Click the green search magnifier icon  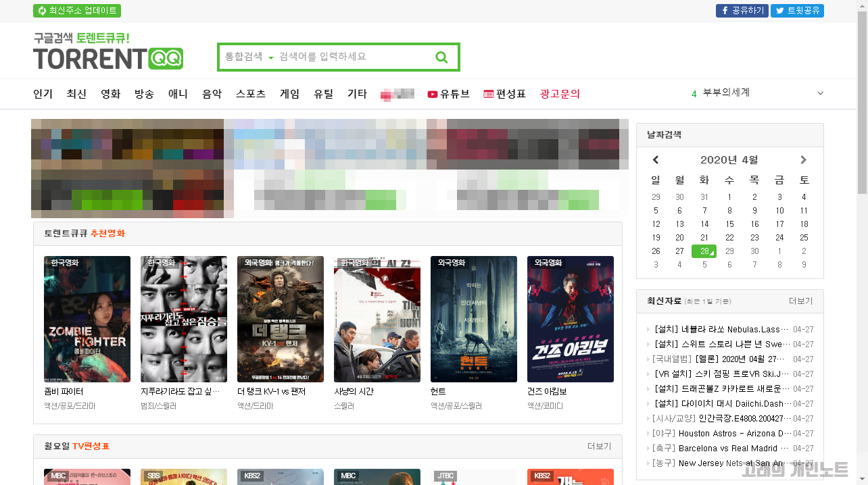[441, 57]
